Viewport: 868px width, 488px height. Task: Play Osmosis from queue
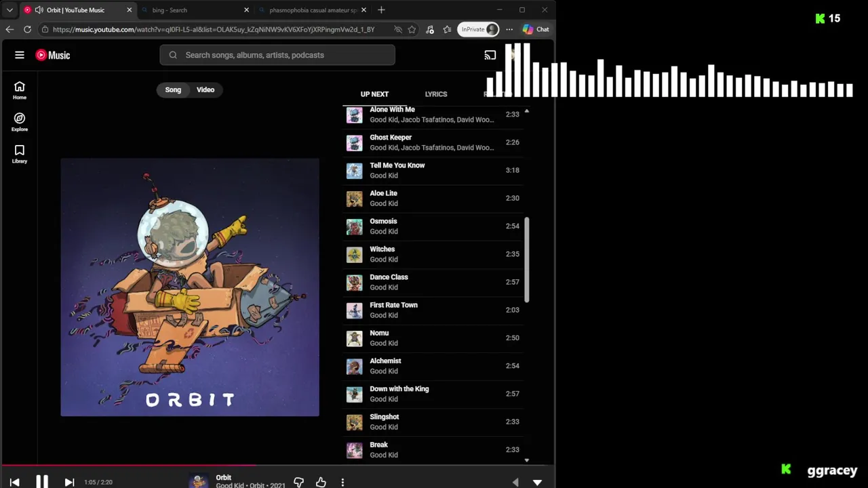(433, 226)
